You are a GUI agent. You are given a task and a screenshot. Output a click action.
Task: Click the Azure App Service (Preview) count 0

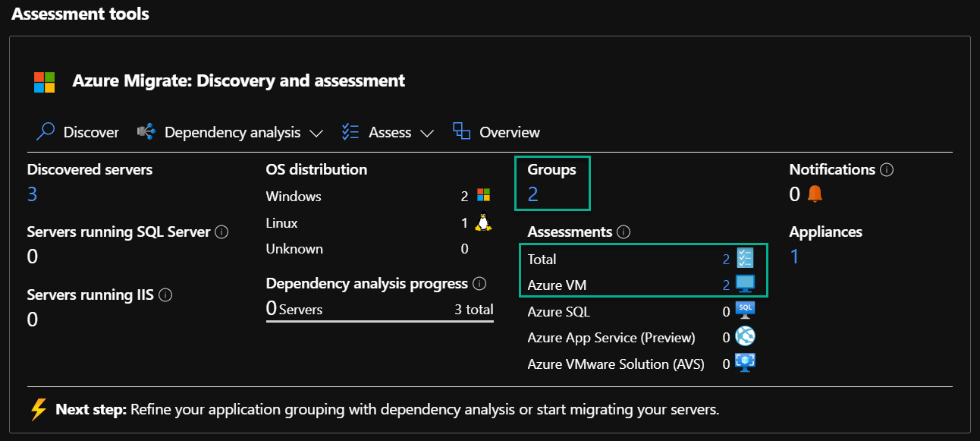point(726,338)
